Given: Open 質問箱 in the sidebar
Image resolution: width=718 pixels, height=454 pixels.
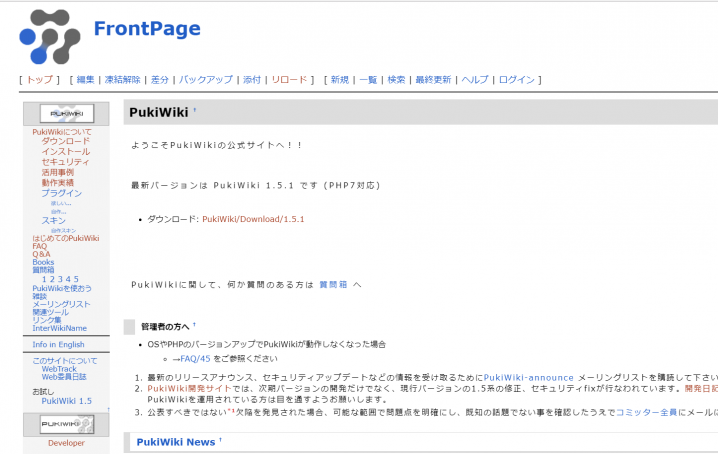Looking at the screenshot, I should pos(43,270).
